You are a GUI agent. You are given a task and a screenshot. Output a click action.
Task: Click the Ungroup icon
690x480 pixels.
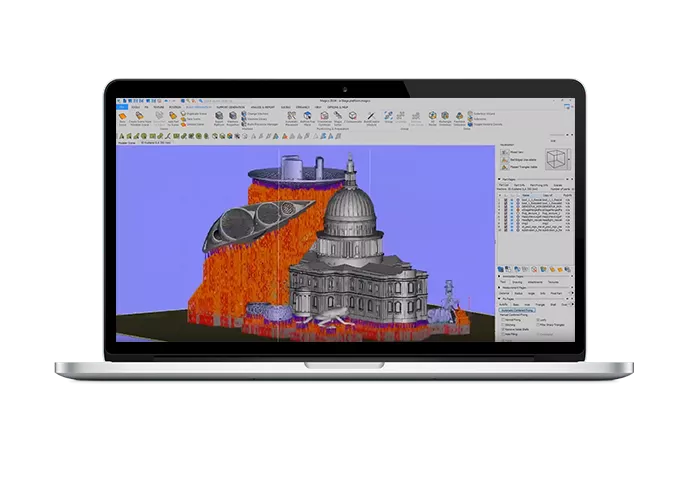tap(401, 115)
